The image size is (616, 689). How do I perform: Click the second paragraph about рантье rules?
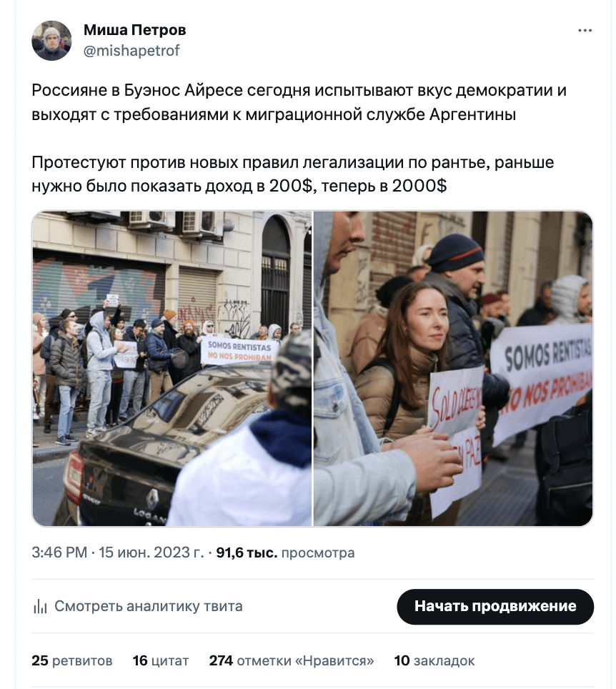point(292,174)
